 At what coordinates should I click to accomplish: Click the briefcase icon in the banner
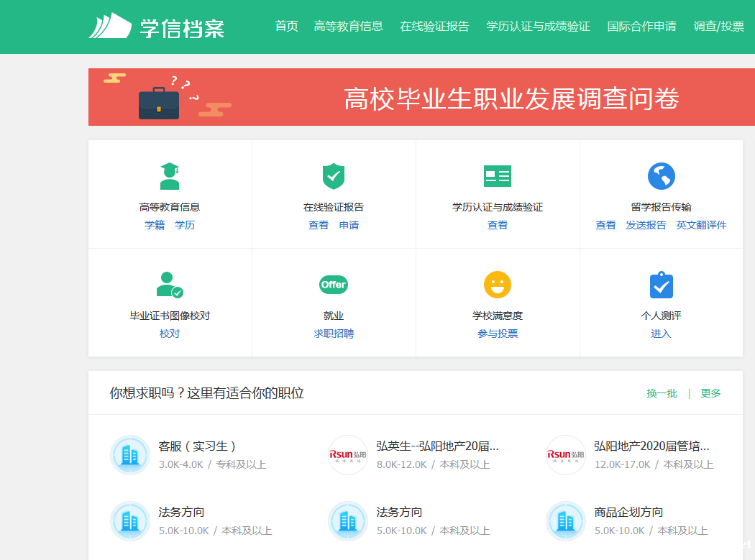159,103
